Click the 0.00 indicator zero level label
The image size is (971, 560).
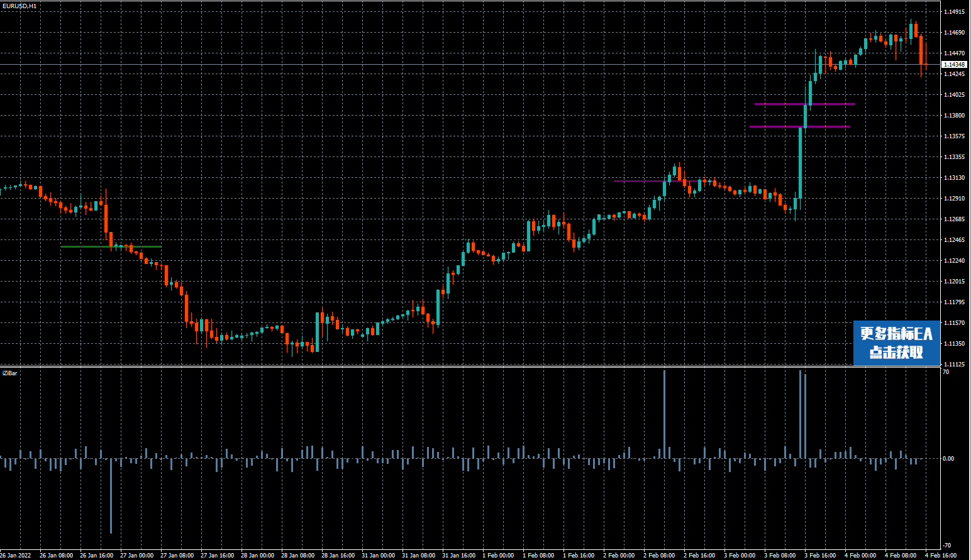(x=948, y=459)
